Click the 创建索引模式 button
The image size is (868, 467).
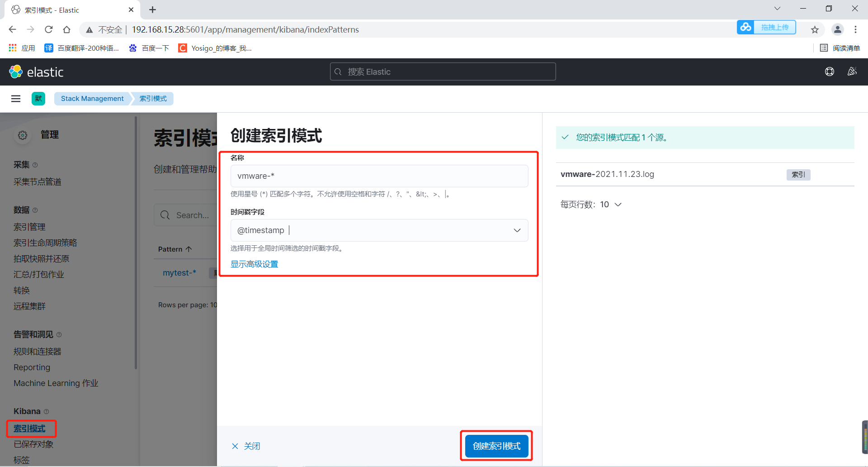496,446
